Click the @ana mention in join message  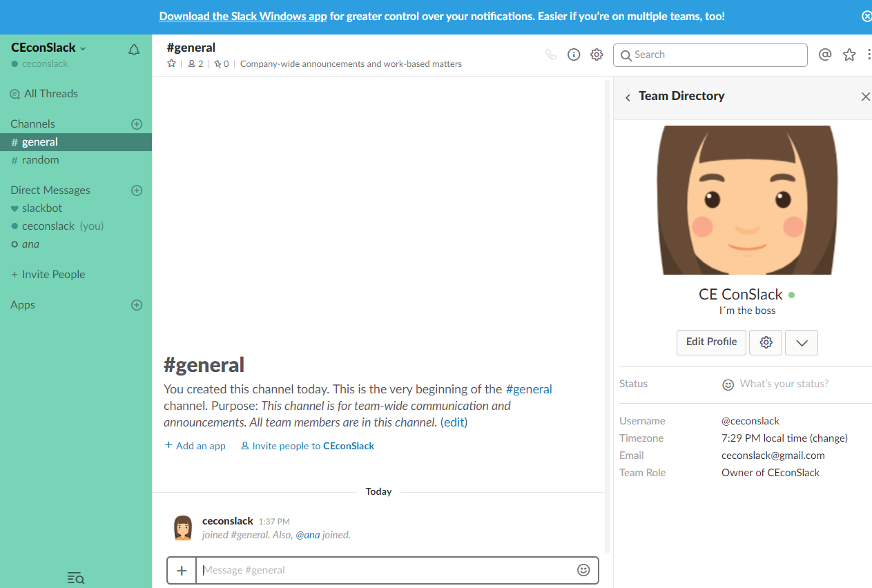[x=308, y=535]
